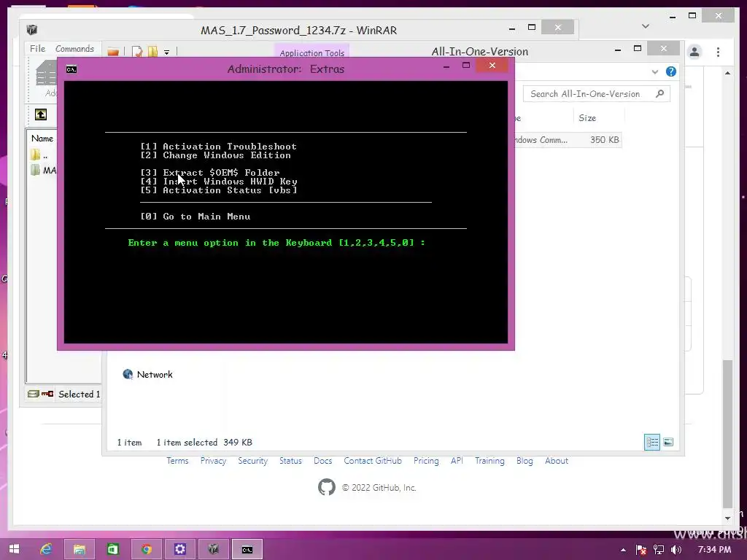Open the Privacy footer link

tap(213, 461)
